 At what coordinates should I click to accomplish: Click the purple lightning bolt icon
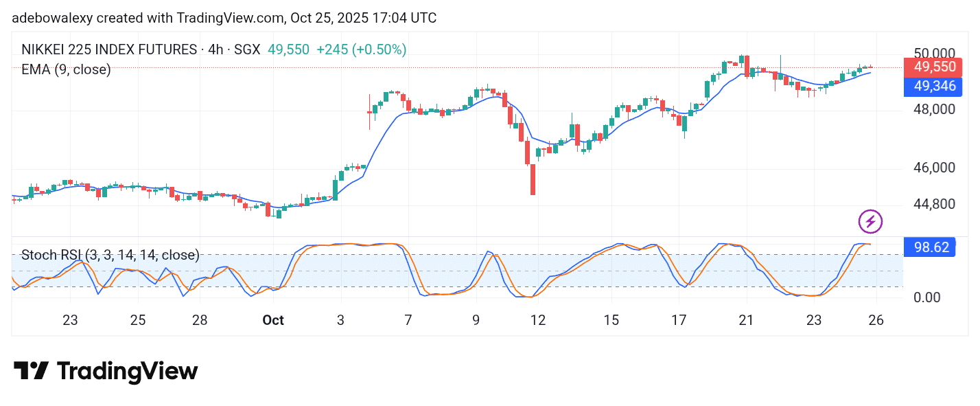click(x=870, y=221)
